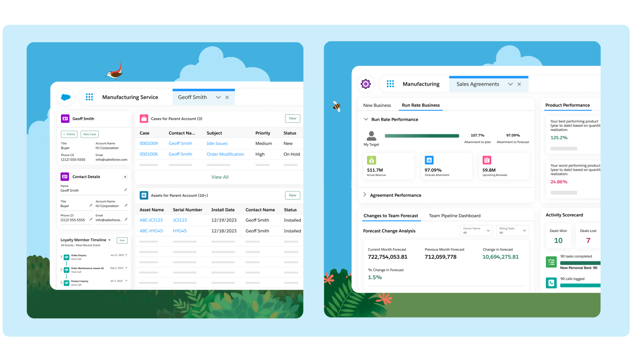Open the Billing State dropdown filter
This screenshot has height=364, width=632.
coord(512,230)
